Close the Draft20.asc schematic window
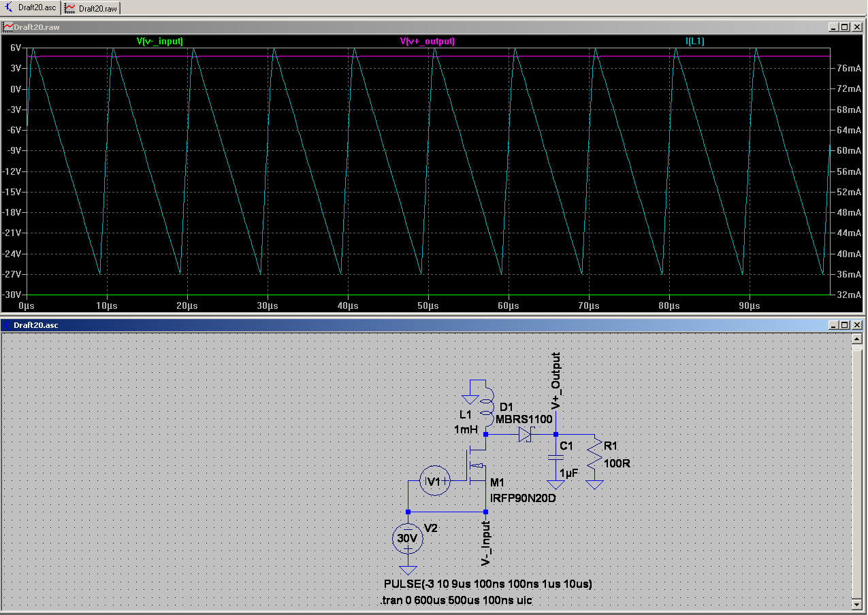Image resolution: width=868 pixels, height=615 pixels. [857, 325]
